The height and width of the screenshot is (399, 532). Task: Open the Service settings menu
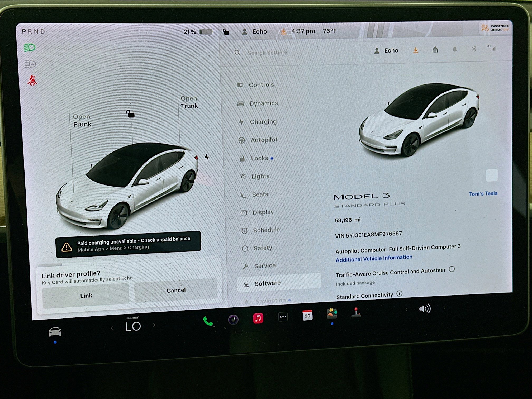point(259,266)
